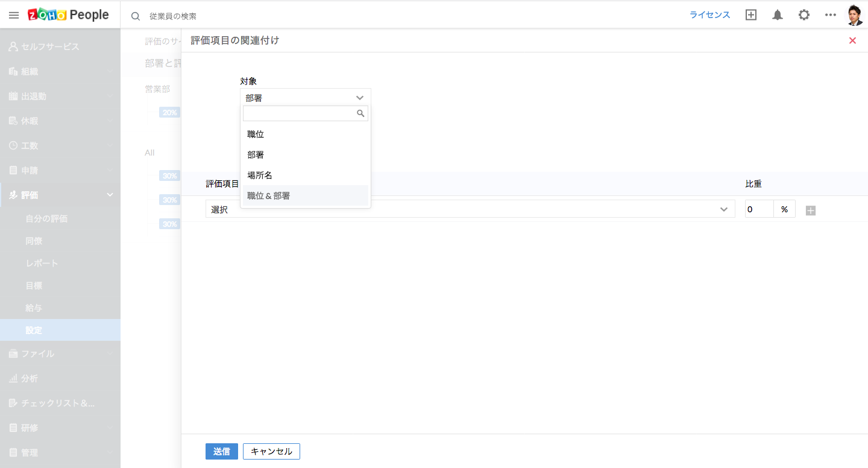Image resolution: width=868 pixels, height=468 pixels.
Task: Select 職位 from the 対象 list
Action: pos(306,134)
